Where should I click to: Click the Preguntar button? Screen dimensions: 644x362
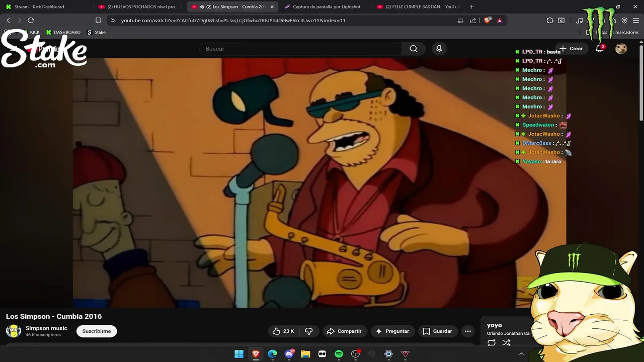392,331
